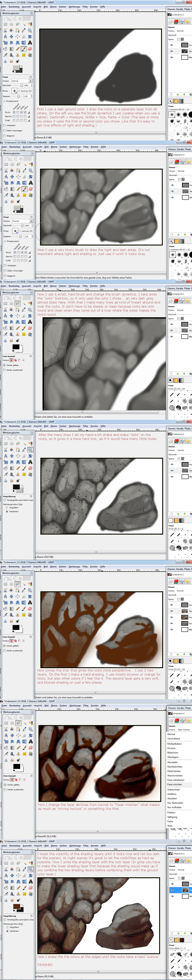Image resolution: width=192 pixels, height=980 pixels.
Task: Enable the Pinseldynamik checkbox in the topmost window
Action: [x=5, y=101]
